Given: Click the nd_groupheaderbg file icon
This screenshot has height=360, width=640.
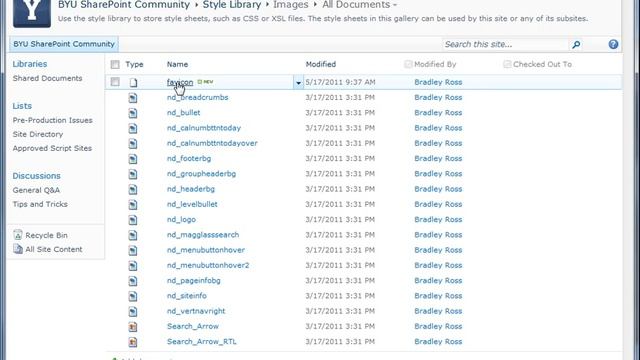Looking at the screenshot, I should [x=133, y=174].
